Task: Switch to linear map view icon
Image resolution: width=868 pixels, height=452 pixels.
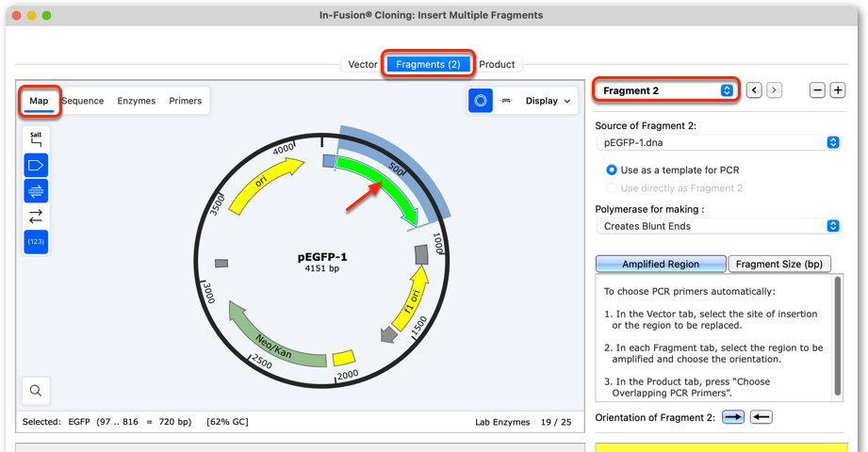Action: pyautogui.click(x=506, y=101)
